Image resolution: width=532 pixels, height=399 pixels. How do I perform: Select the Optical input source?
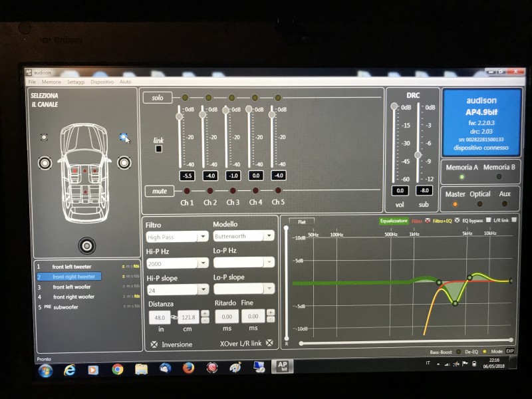(479, 204)
